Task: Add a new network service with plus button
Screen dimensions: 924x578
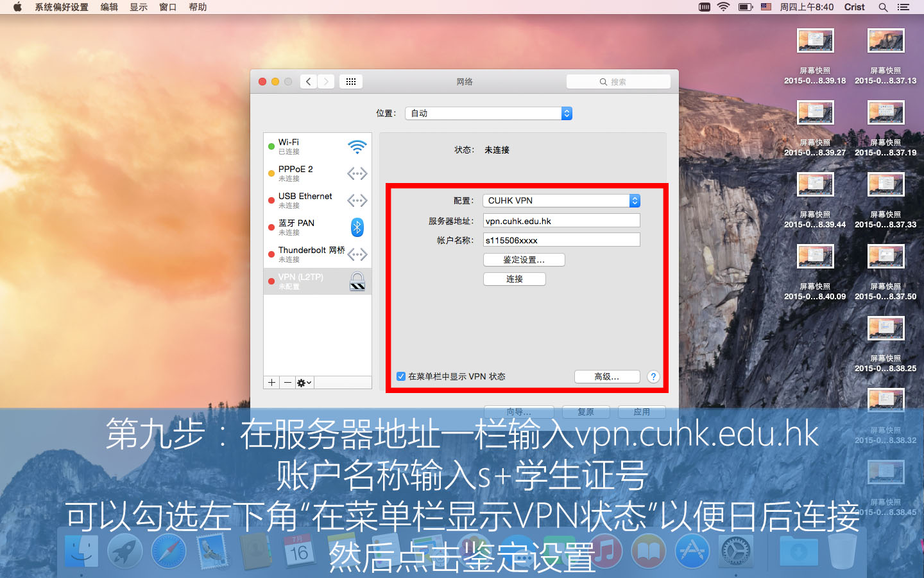Action: pyautogui.click(x=272, y=382)
